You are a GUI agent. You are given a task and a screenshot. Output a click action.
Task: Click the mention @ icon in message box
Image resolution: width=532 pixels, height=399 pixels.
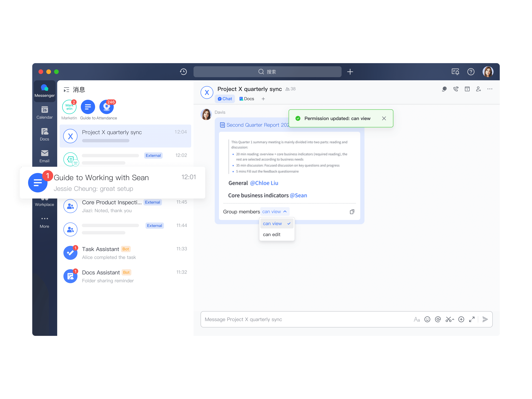tap(438, 319)
